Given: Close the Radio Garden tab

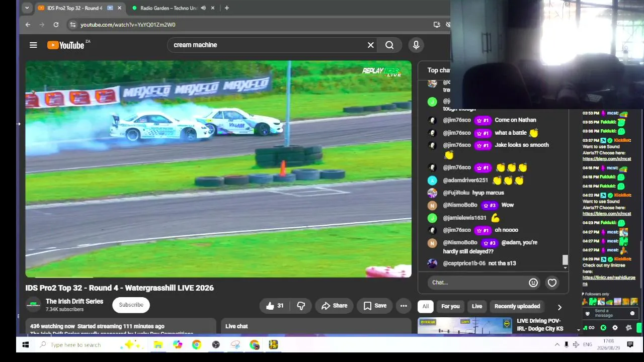Looking at the screenshot, I should pyautogui.click(x=213, y=8).
